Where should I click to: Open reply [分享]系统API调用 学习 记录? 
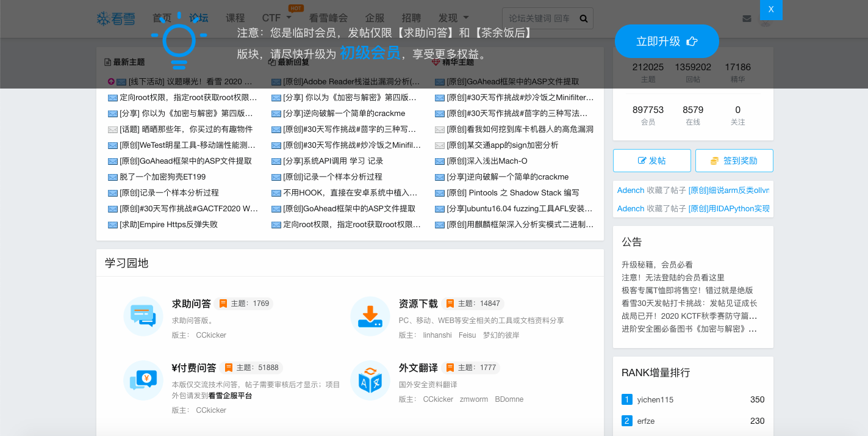[x=333, y=161]
